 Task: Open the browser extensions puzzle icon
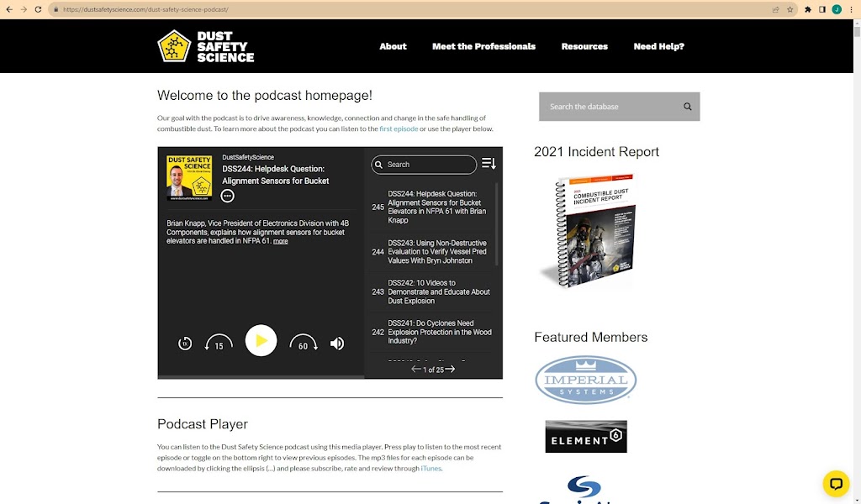[x=808, y=9]
